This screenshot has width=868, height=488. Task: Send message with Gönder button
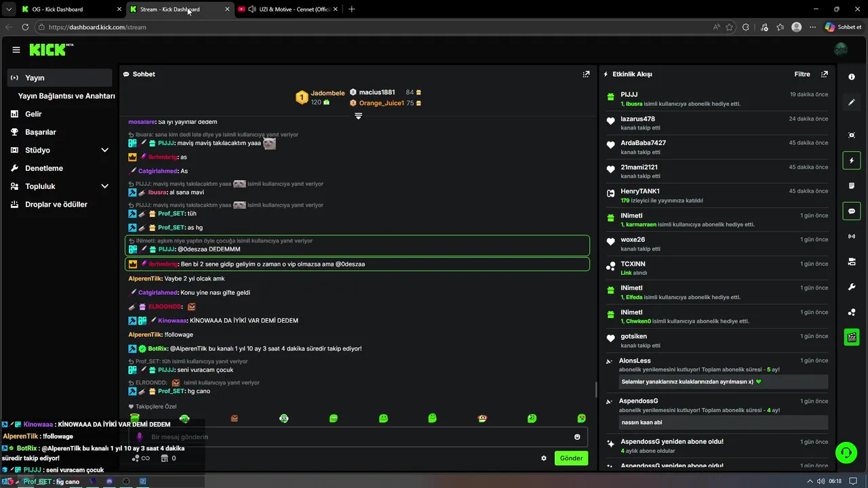571,458
